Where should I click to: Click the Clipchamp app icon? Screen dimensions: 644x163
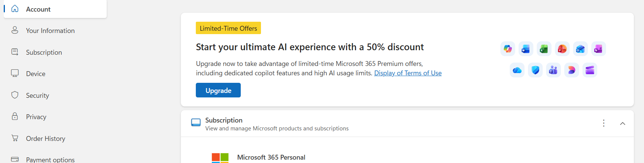[590, 70]
